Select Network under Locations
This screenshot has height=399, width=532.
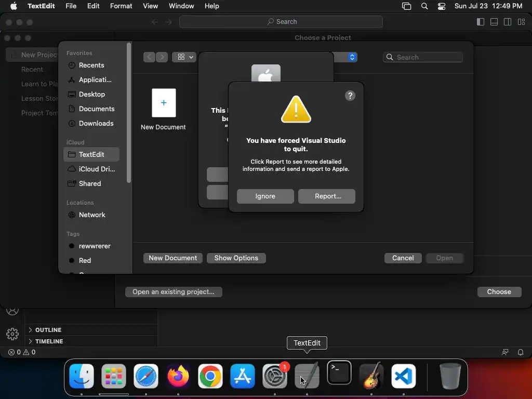[91, 215]
